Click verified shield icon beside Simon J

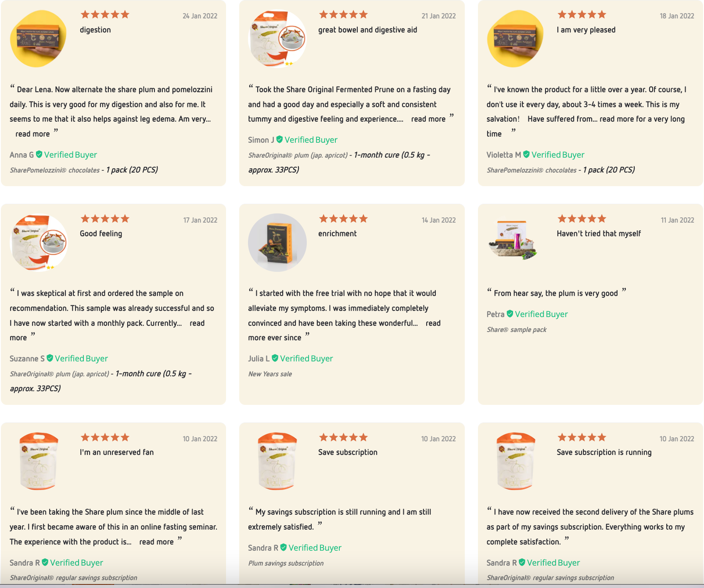pyautogui.click(x=280, y=139)
